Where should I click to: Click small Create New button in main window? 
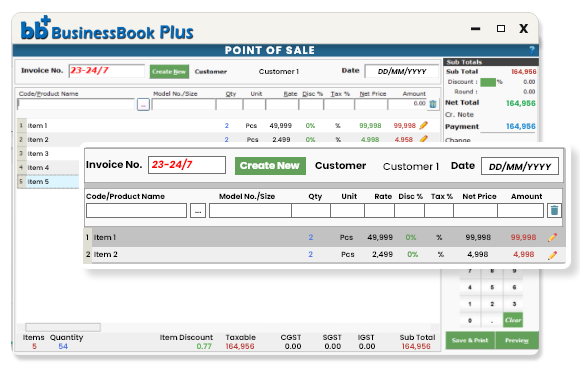point(169,71)
